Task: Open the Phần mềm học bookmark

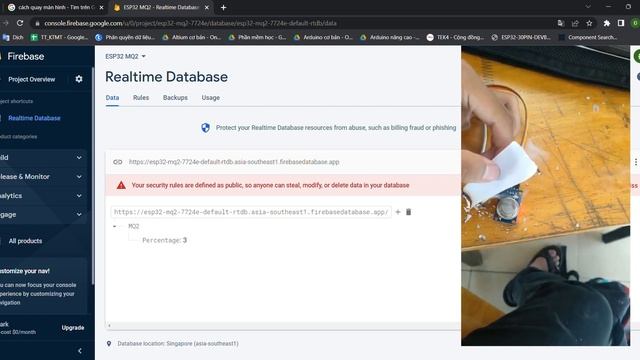Action: [258, 37]
